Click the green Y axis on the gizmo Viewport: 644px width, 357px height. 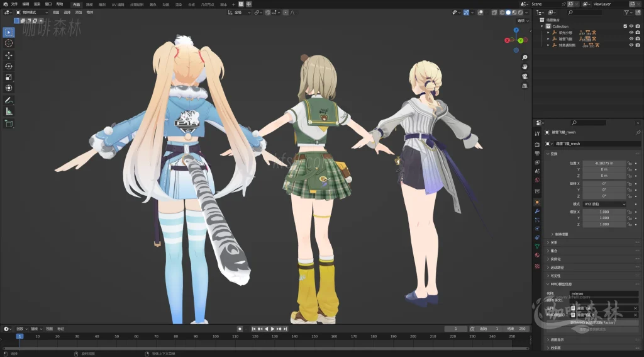pos(520,40)
